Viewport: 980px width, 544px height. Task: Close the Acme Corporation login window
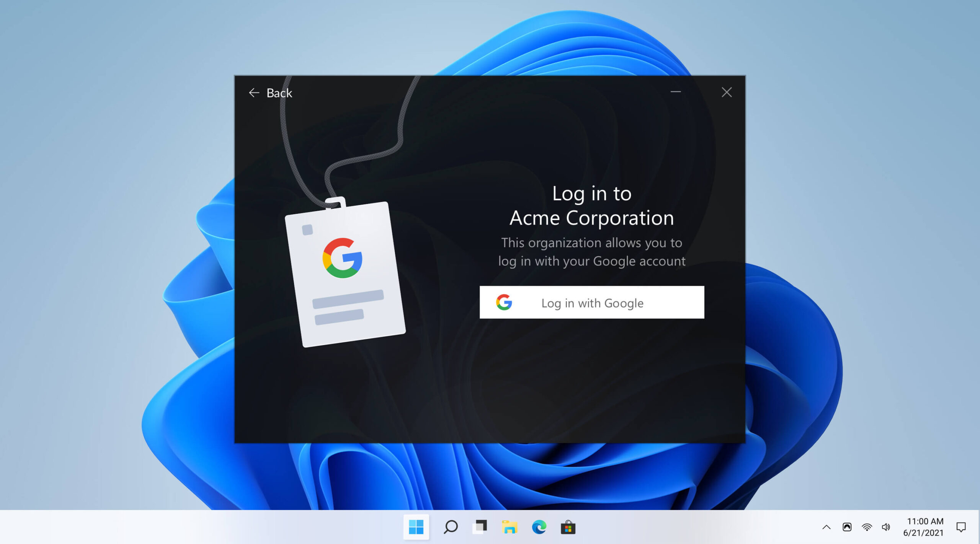click(726, 92)
